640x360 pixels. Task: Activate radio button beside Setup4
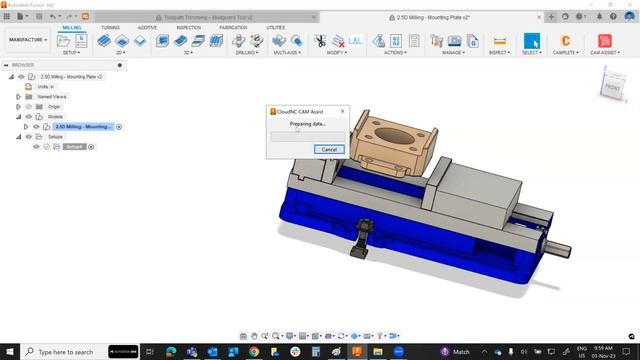(91, 147)
